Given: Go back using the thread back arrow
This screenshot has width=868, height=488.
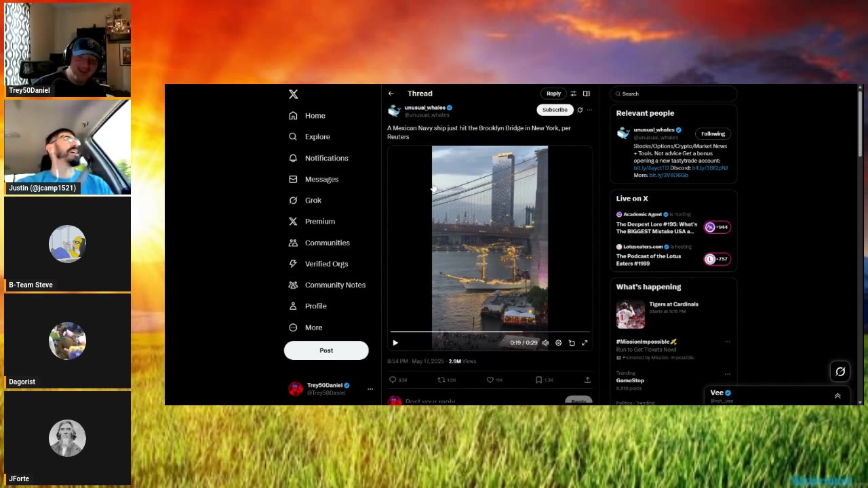Looking at the screenshot, I should [391, 94].
